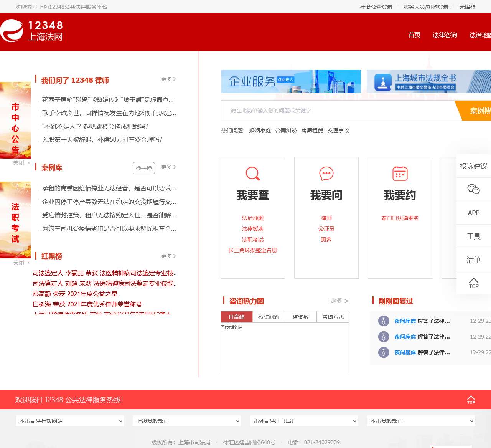Select the 热点问题 tab
Screen dimensions: 491x448
(269, 317)
